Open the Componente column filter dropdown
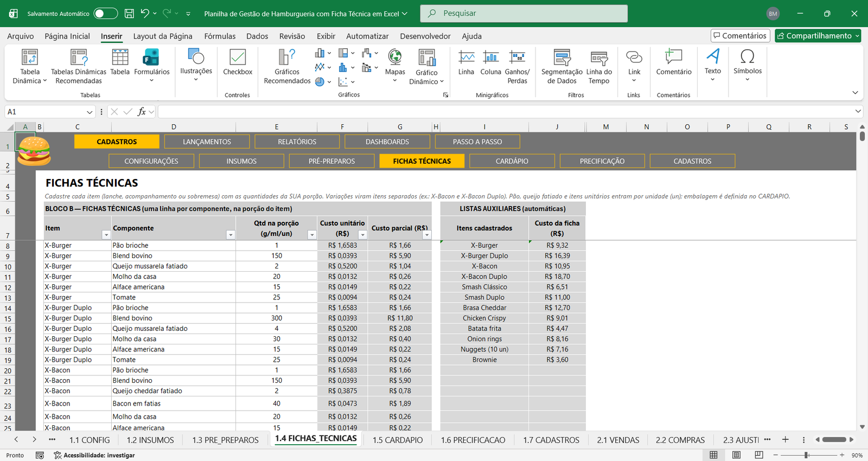The height and width of the screenshot is (461, 868). [231, 235]
